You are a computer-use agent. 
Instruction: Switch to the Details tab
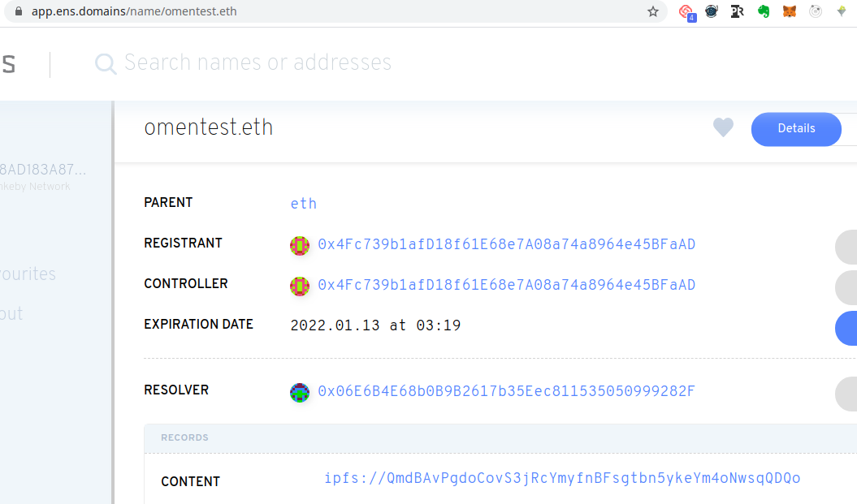pyautogui.click(x=795, y=128)
